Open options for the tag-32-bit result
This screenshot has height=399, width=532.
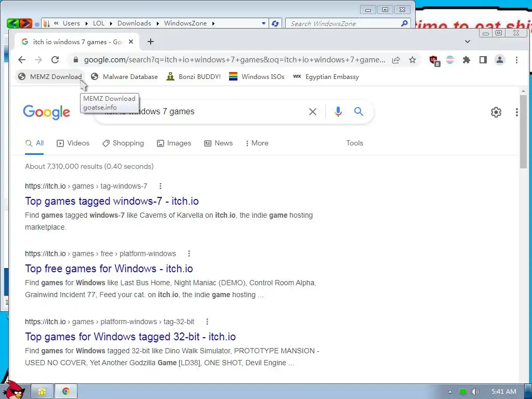click(207, 322)
